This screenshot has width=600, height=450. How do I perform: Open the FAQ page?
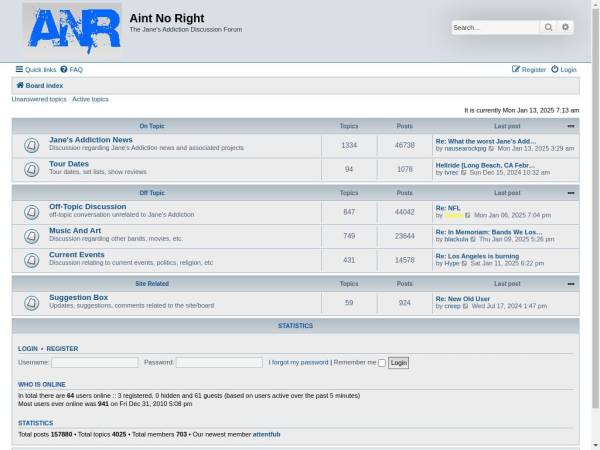tap(72, 70)
